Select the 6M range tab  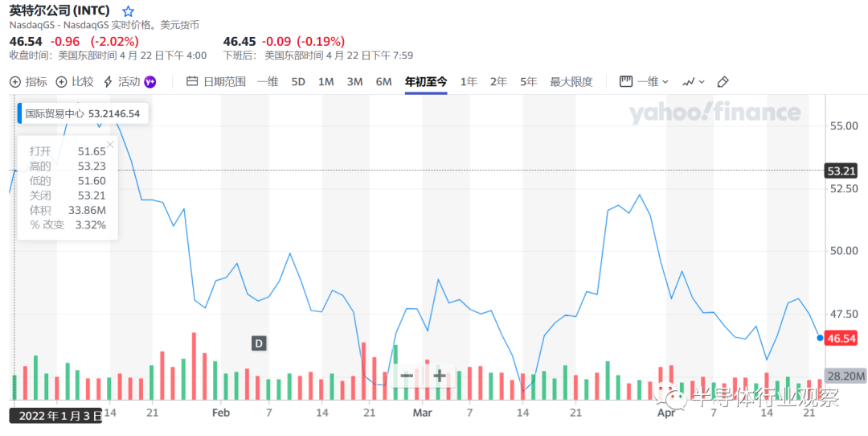(x=383, y=82)
